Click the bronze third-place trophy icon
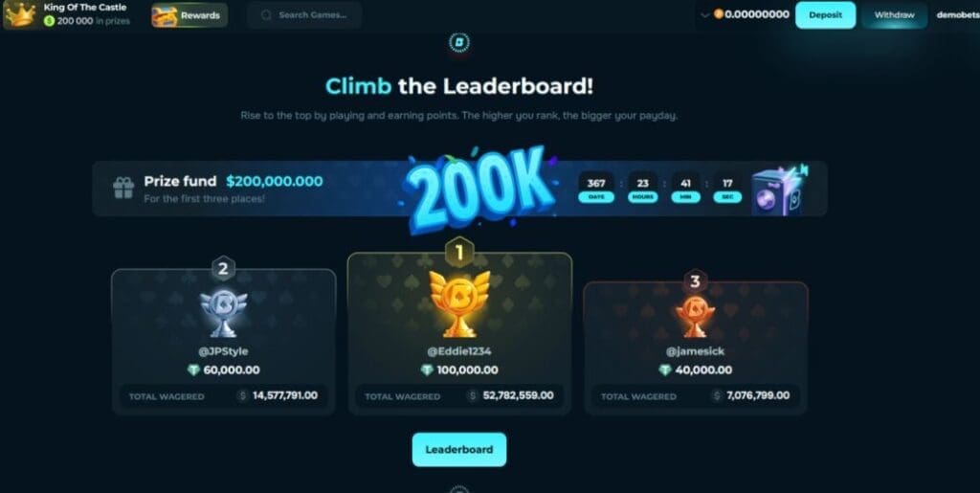Screen dimensions: 980x493 [695, 316]
